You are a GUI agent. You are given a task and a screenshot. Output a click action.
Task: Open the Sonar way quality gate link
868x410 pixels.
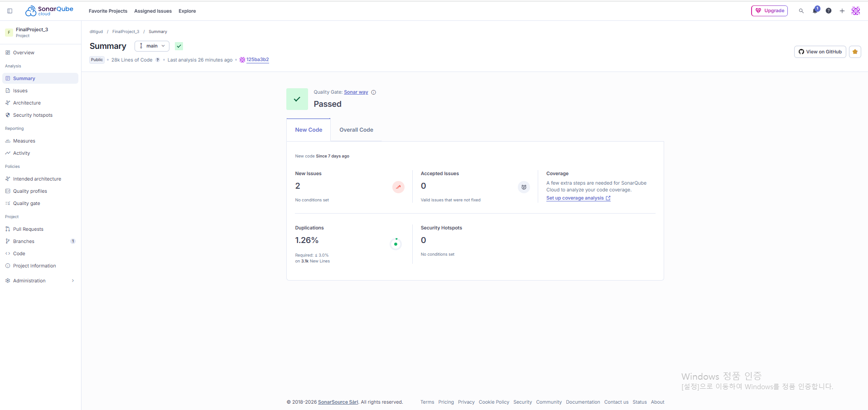tap(356, 92)
